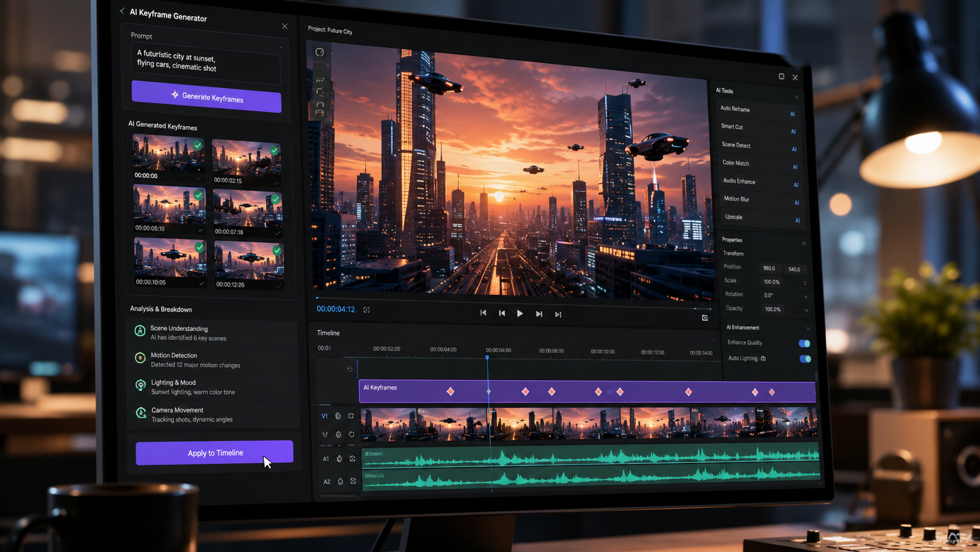980x552 pixels.
Task: Click the prompt text field
Action: [x=206, y=63]
